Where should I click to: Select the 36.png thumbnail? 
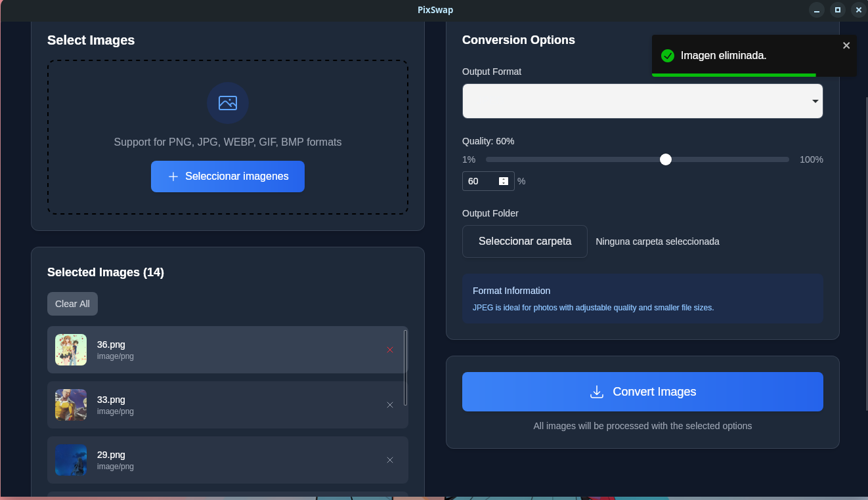click(71, 350)
